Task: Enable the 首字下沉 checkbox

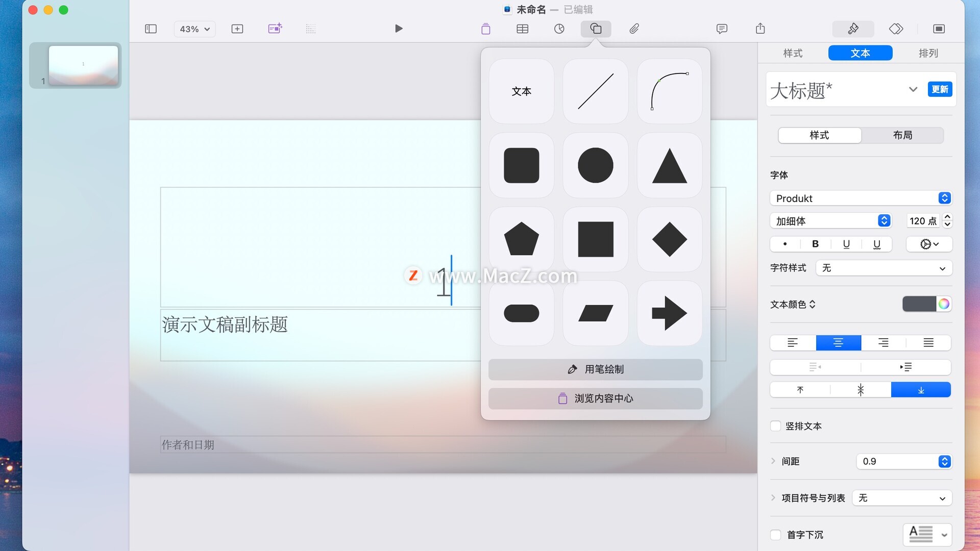Action: point(775,535)
